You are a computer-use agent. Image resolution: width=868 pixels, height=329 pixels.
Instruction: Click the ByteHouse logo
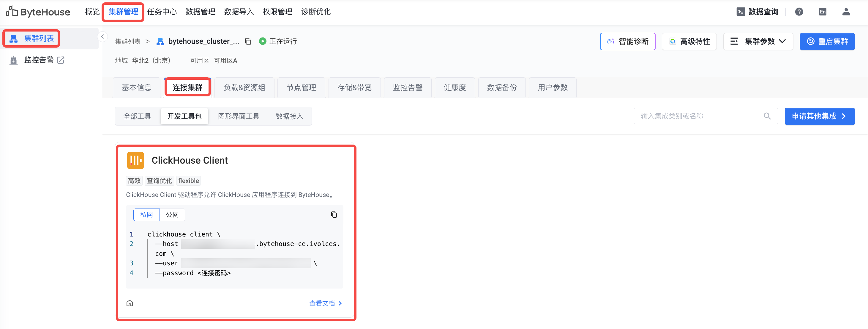[38, 12]
